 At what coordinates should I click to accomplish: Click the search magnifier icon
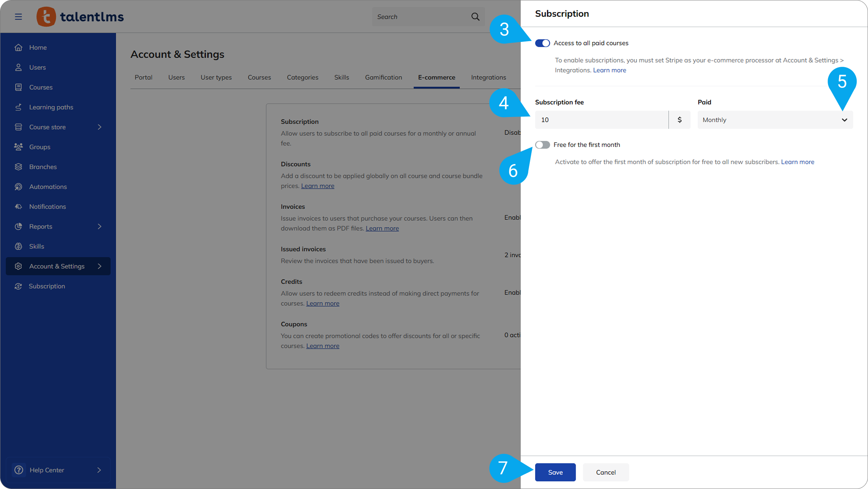475,17
